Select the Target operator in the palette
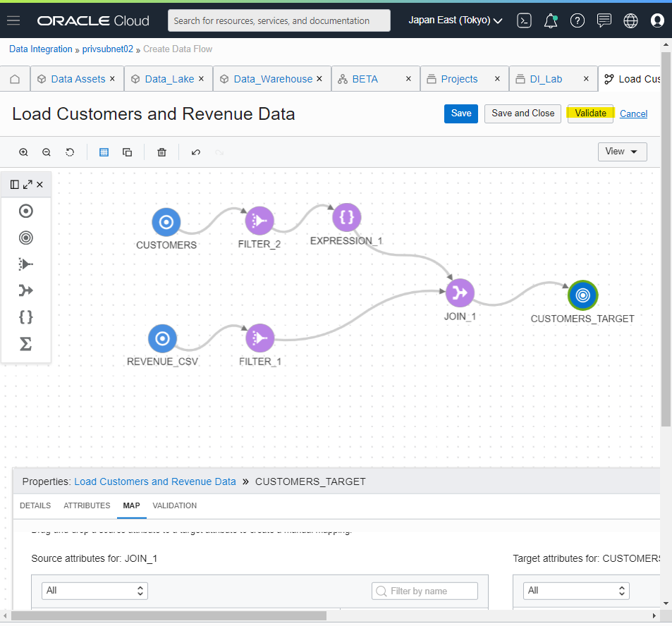The width and height of the screenshot is (672, 626). (25, 238)
